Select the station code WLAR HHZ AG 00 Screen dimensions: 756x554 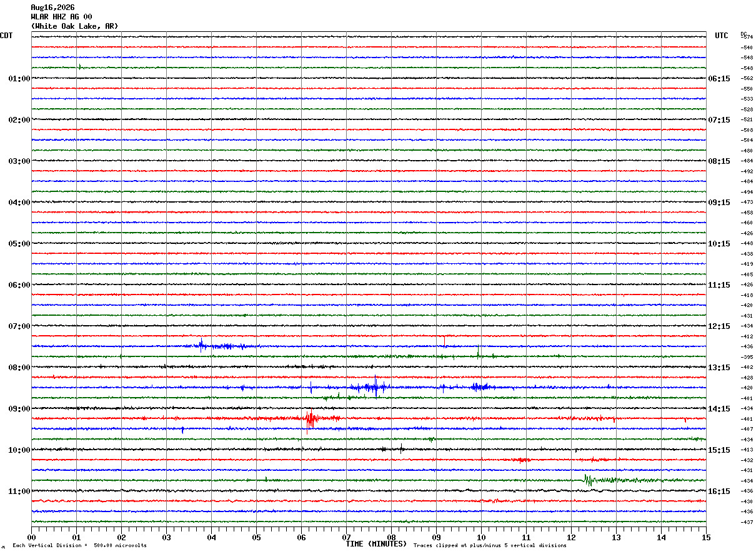61,17
